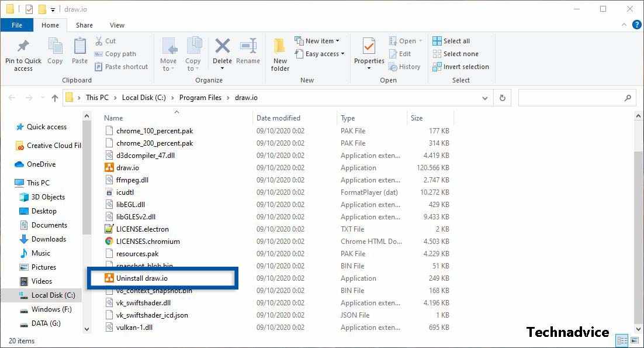Click the Up one level arrow
The width and height of the screenshot is (644, 348).
point(54,98)
